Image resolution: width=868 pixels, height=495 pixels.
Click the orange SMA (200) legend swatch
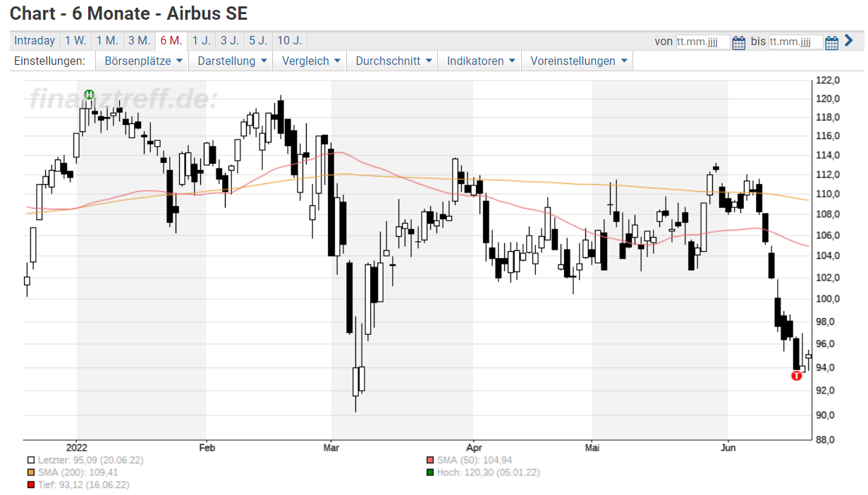[31, 472]
